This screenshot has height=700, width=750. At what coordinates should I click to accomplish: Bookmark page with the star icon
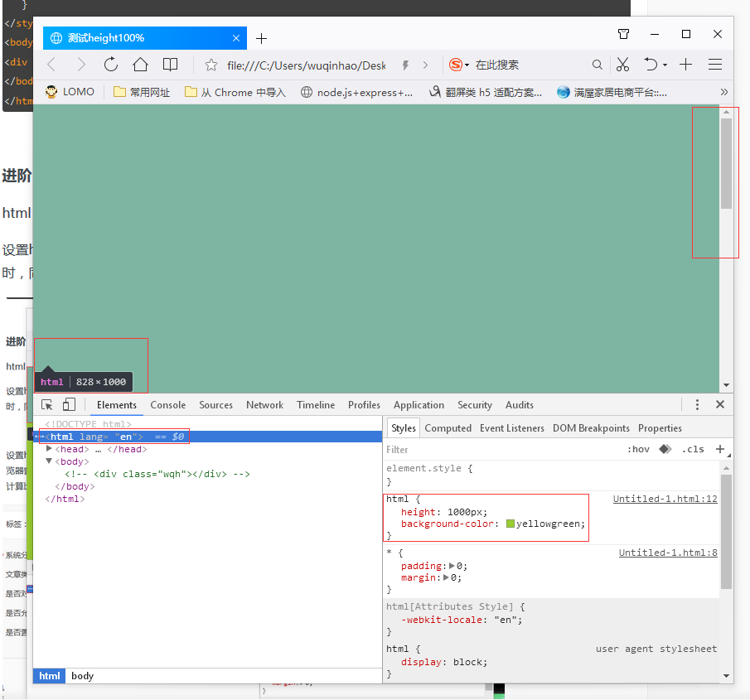pyautogui.click(x=211, y=65)
